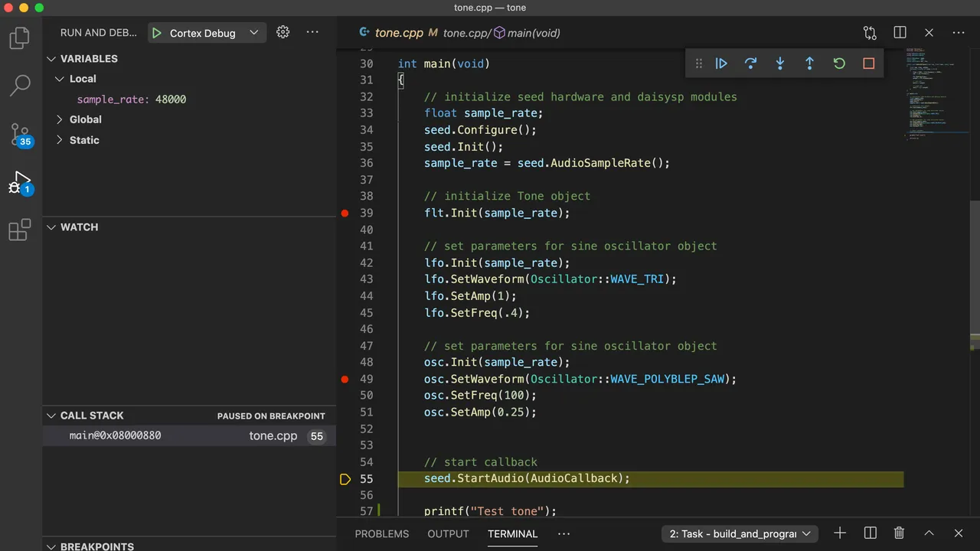Step over in debug toolbar
The image size is (980, 551).
click(x=750, y=64)
